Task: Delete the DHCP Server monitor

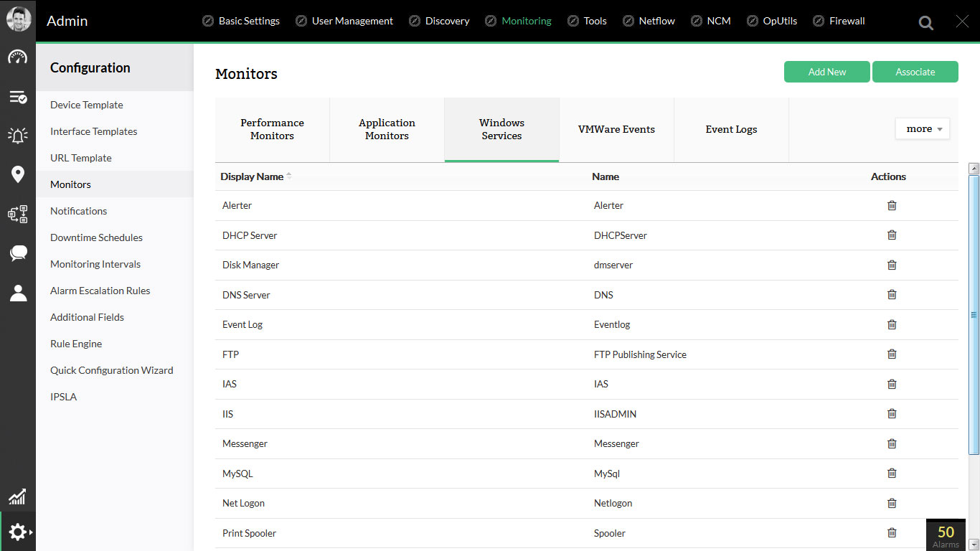Action: (892, 235)
